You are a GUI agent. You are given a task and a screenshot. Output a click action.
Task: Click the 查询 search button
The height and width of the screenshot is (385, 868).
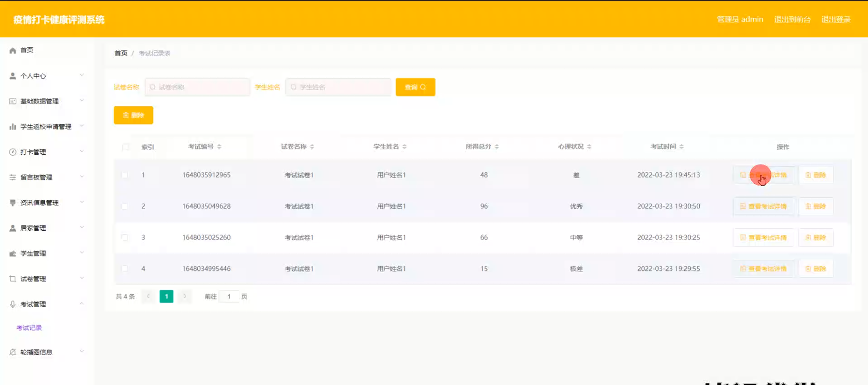[415, 87]
